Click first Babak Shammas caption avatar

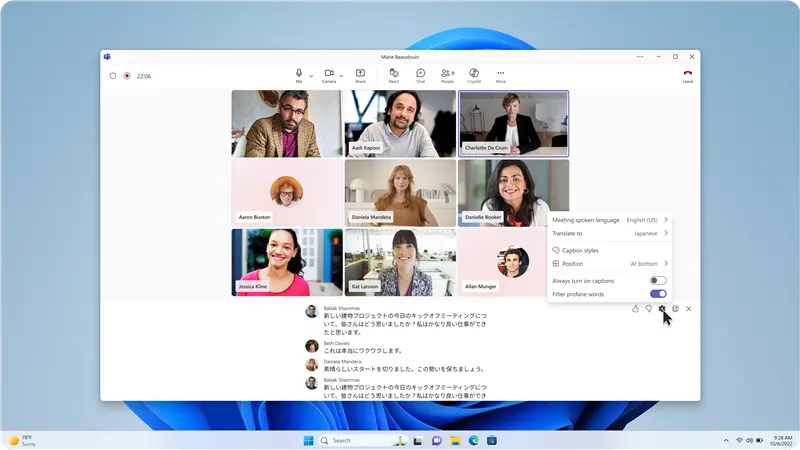tap(312, 311)
